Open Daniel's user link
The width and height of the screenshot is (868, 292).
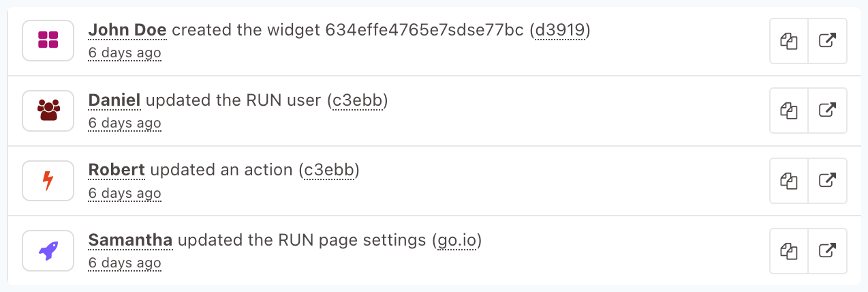114,101
